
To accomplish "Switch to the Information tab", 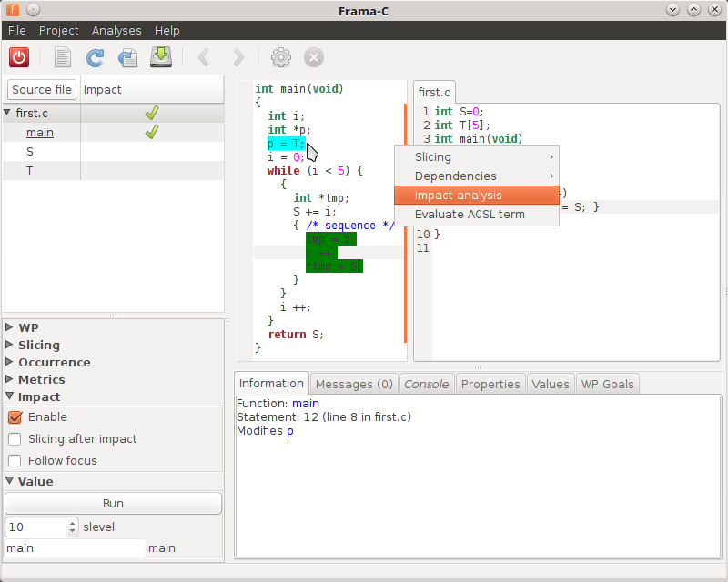I will coord(271,384).
